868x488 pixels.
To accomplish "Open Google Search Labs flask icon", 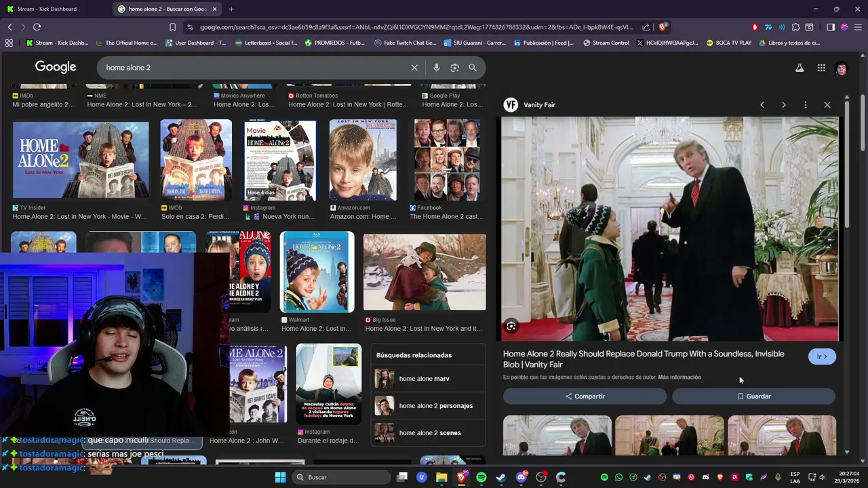I will (800, 68).
